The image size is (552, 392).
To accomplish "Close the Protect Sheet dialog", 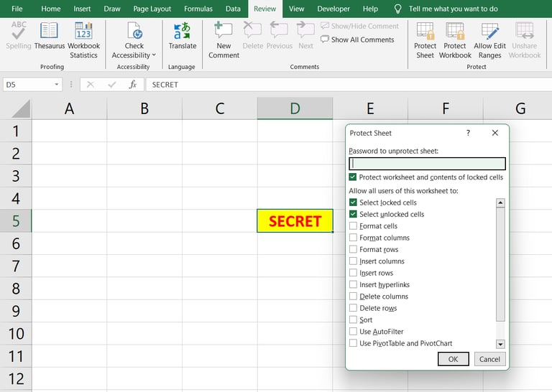I will click(495, 133).
